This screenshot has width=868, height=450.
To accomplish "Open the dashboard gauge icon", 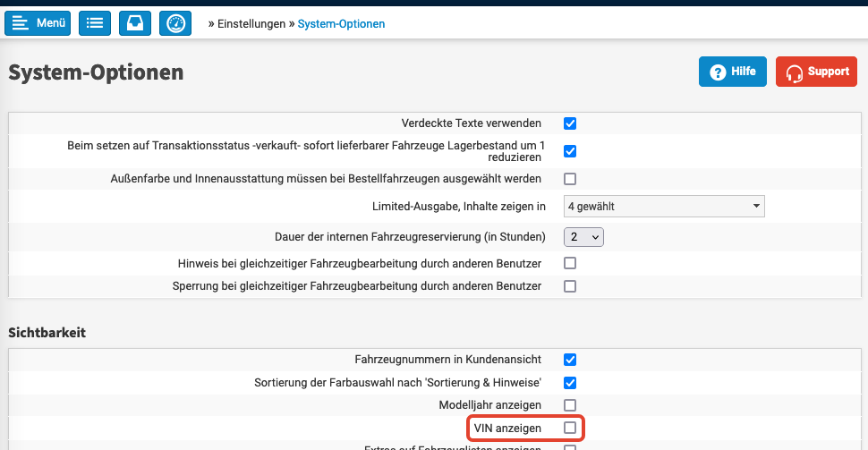I will tap(175, 23).
